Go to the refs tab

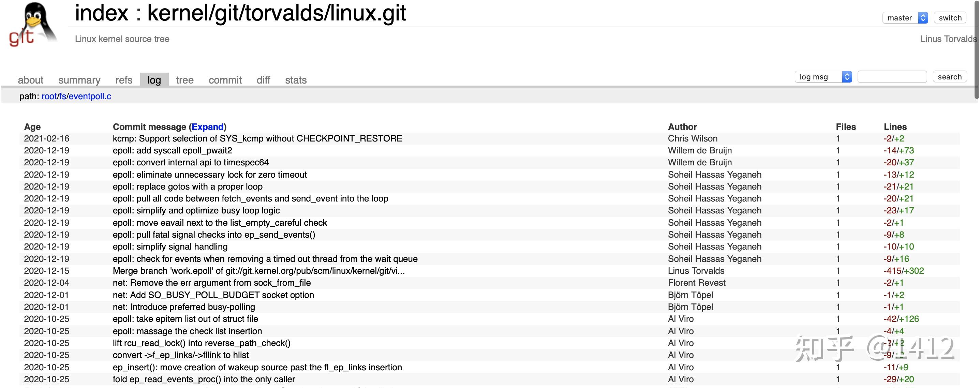pos(124,80)
